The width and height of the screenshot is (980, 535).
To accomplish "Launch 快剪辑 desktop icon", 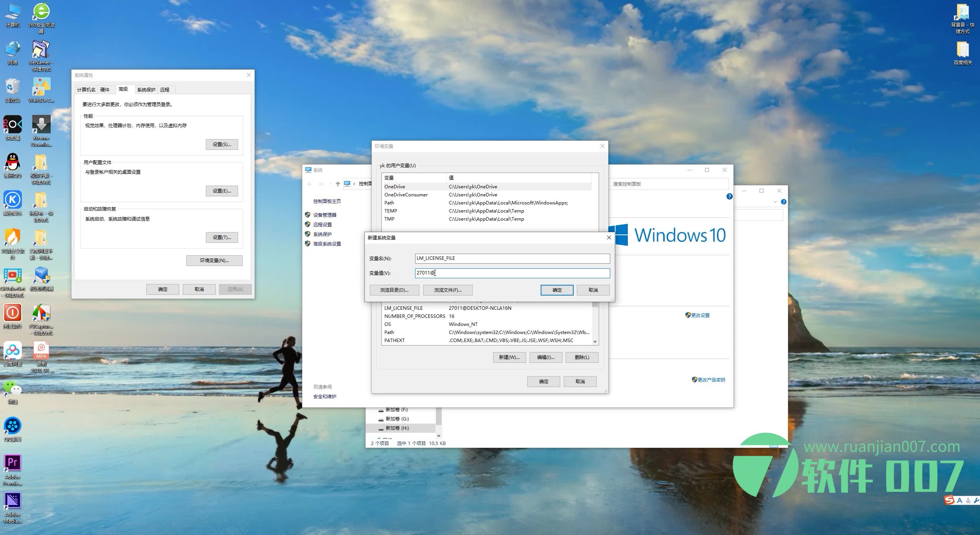I will pos(13,128).
